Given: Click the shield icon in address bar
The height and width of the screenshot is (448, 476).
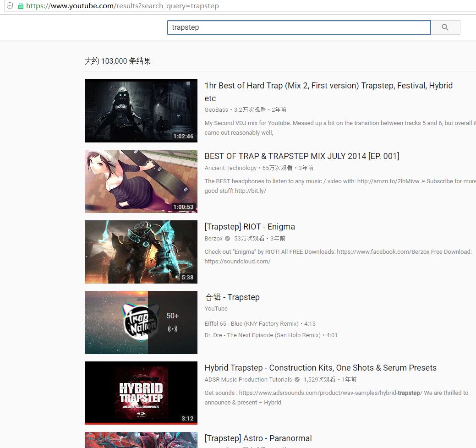Looking at the screenshot, I should pos(10,6).
